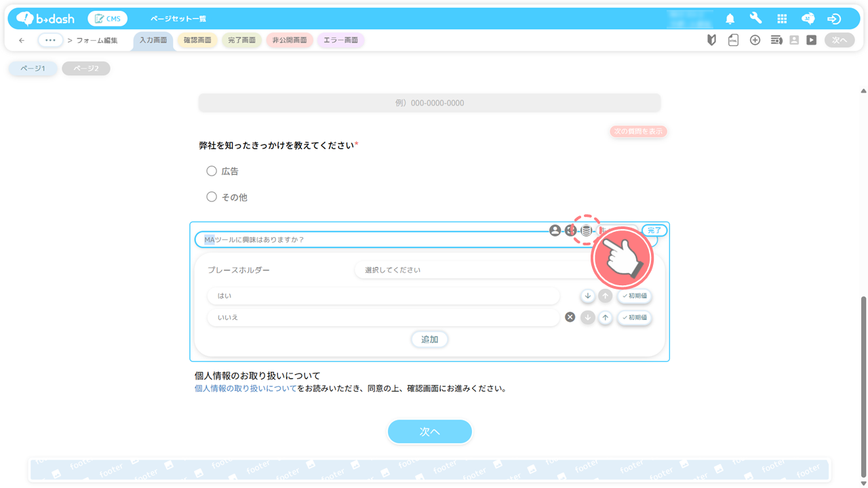The image size is (868, 488).
Task: Select the 広告 radio button
Action: [212, 171]
